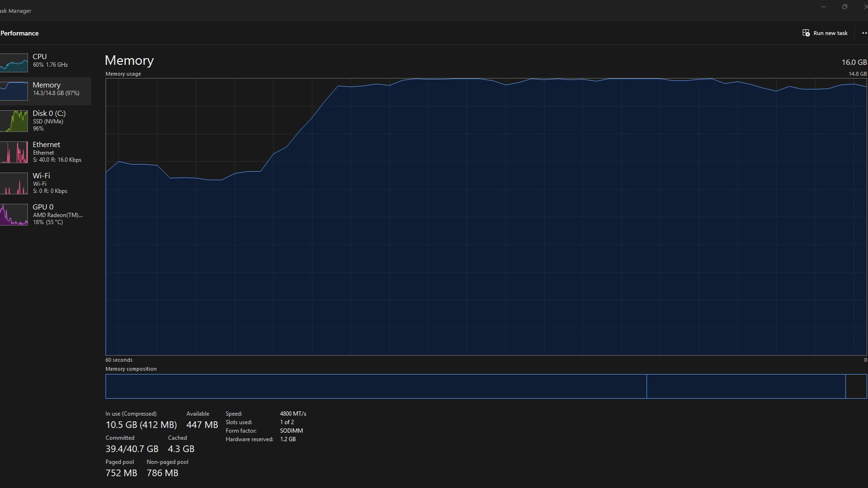This screenshot has width=868, height=488.
Task: Click the Run new task text label
Action: coord(830,33)
